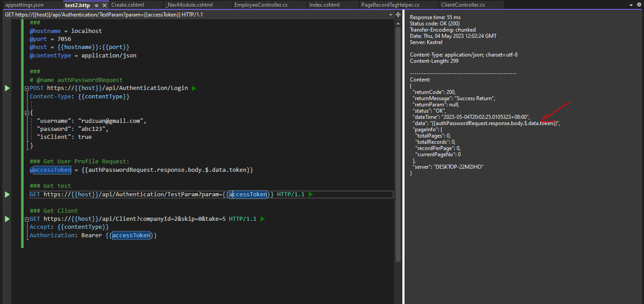Collapse the JSON request body fold
Image resolution: width=644 pixels, height=304 pixels.
click(26, 112)
